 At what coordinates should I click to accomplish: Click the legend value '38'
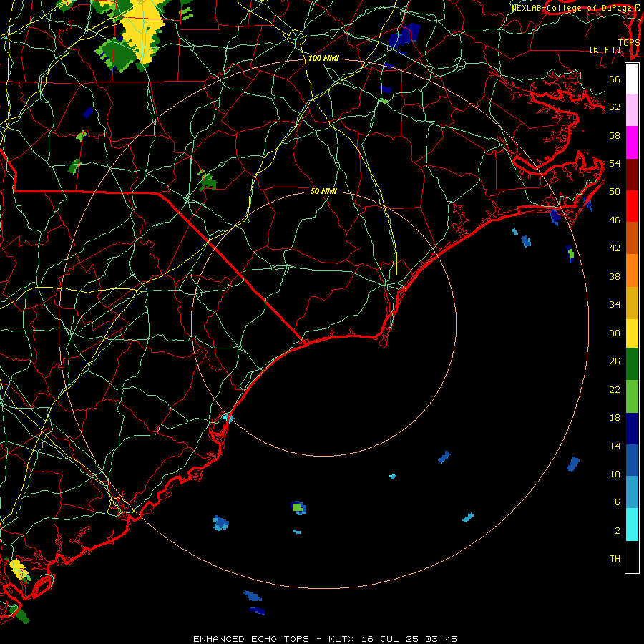coord(615,276)
